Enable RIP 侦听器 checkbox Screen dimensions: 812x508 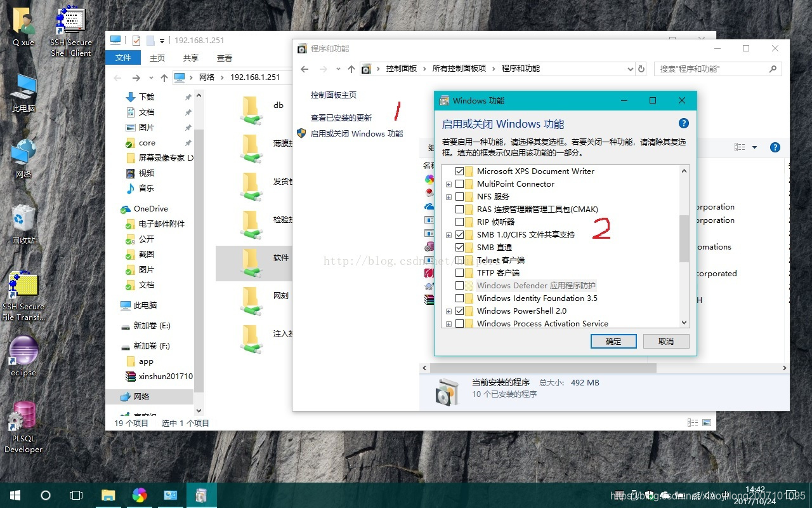tap(460, 222)
